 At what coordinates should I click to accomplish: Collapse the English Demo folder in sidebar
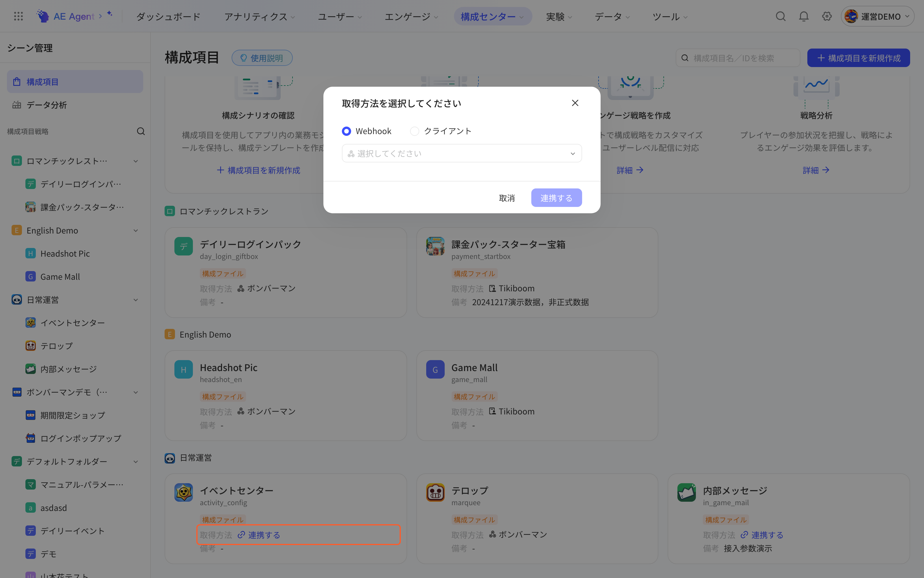pos(135,231)
